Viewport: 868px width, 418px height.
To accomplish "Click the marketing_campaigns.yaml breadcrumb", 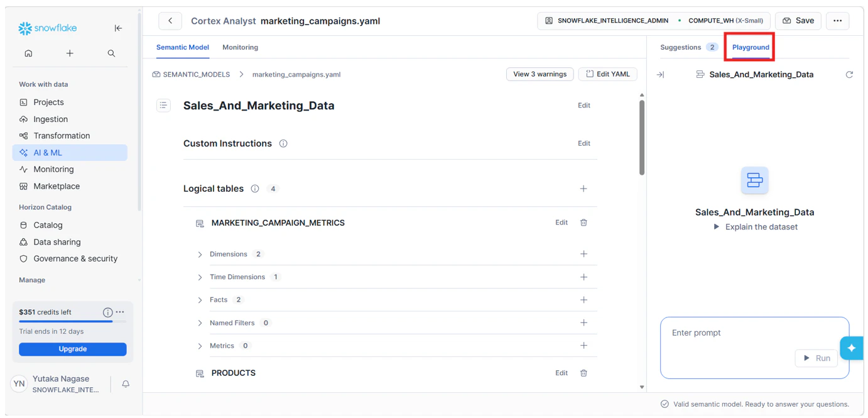I will pos(296,74).
